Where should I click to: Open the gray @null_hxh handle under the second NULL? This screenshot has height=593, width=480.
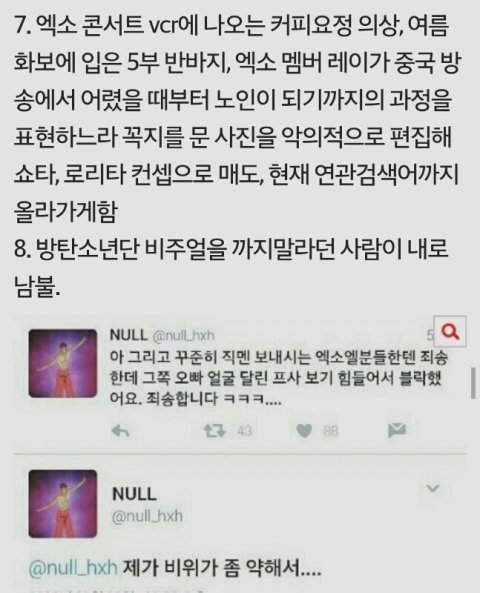(147, 516)
